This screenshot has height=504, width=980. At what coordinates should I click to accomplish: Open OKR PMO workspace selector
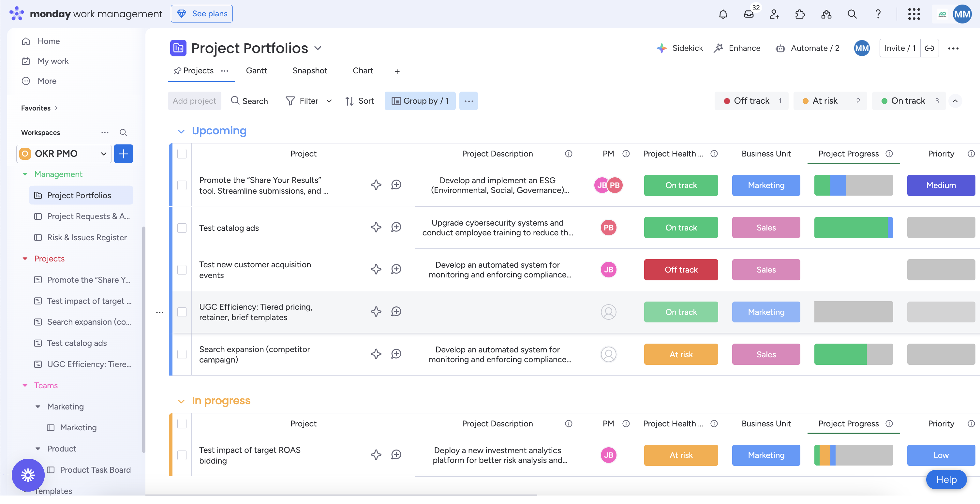[64, 154]
